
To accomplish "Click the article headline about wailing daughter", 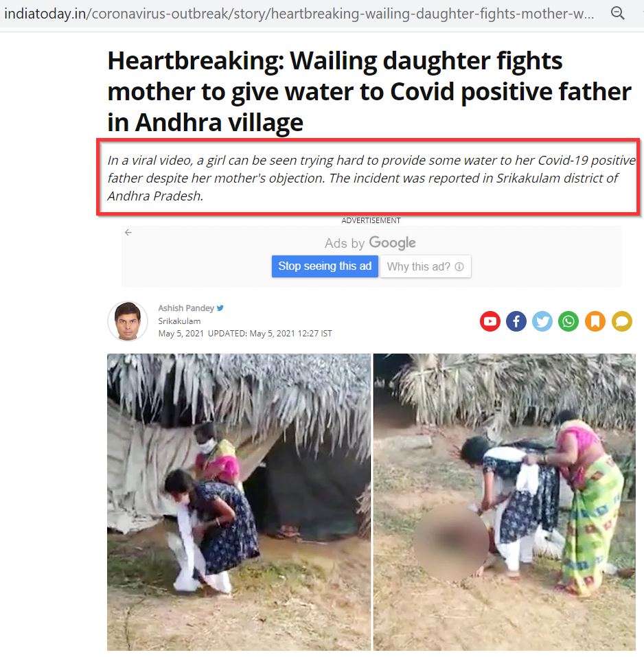I will pyautogui.click(x=369, y=91).
